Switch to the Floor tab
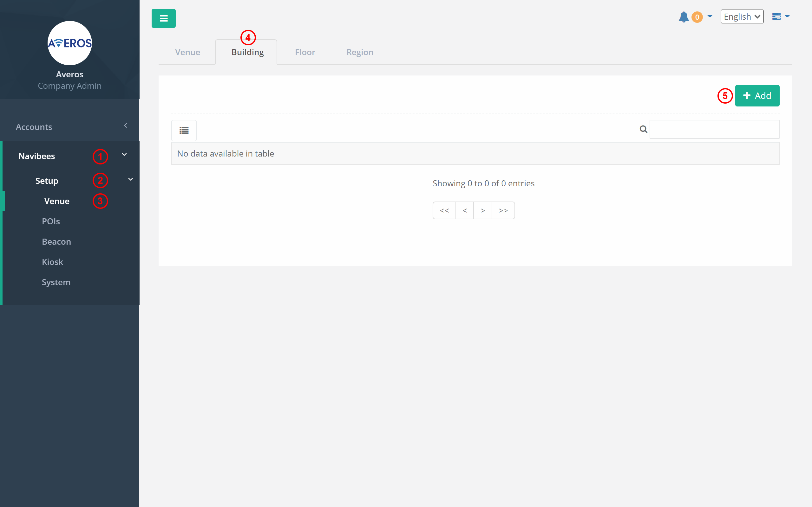812x507 pixels. point(305,52)
